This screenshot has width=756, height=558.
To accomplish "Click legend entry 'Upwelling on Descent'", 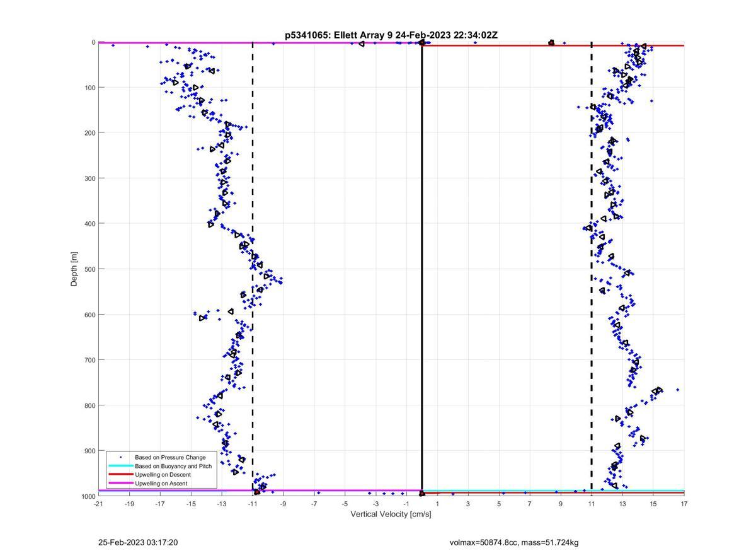I will point(163,475).
